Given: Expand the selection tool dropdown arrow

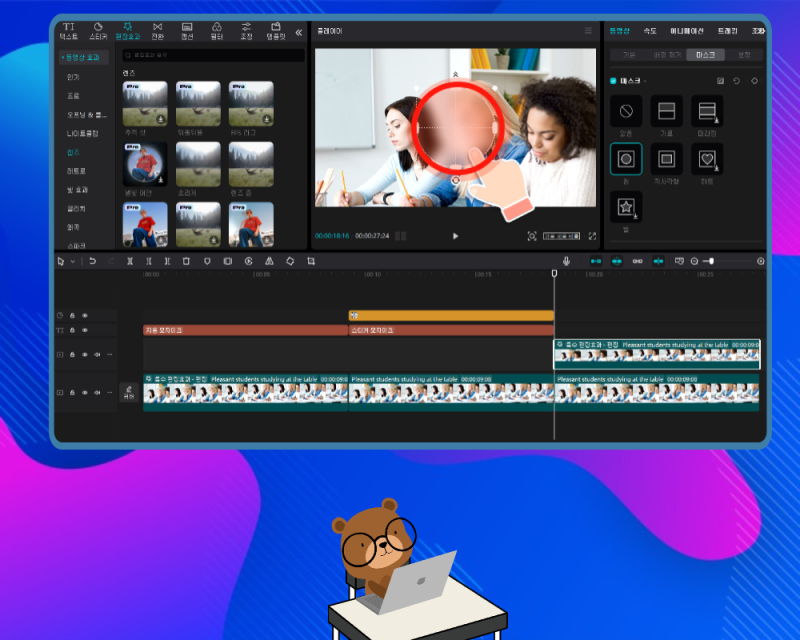Looking at the screenshot, I should [71, 262].
